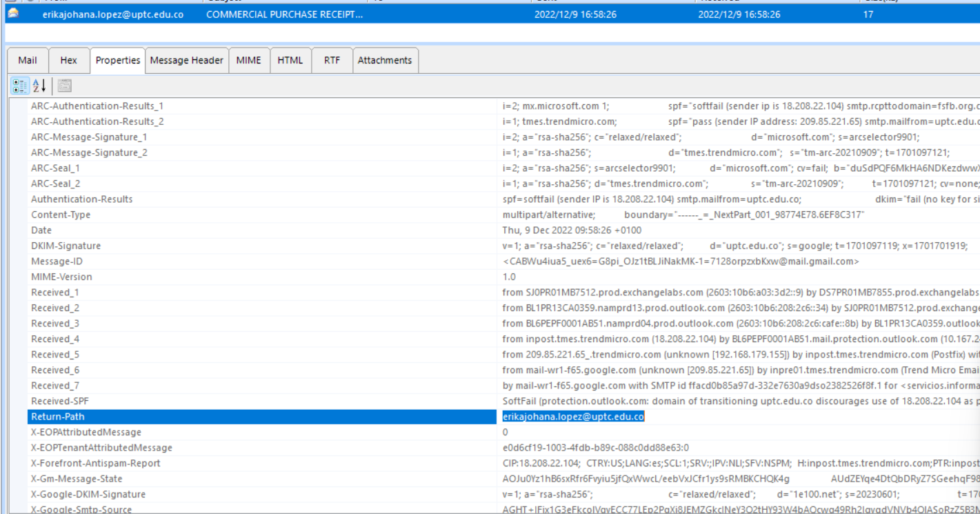Click the size value 17 in the message row
980x514 pixels.
tap(868, 14)
